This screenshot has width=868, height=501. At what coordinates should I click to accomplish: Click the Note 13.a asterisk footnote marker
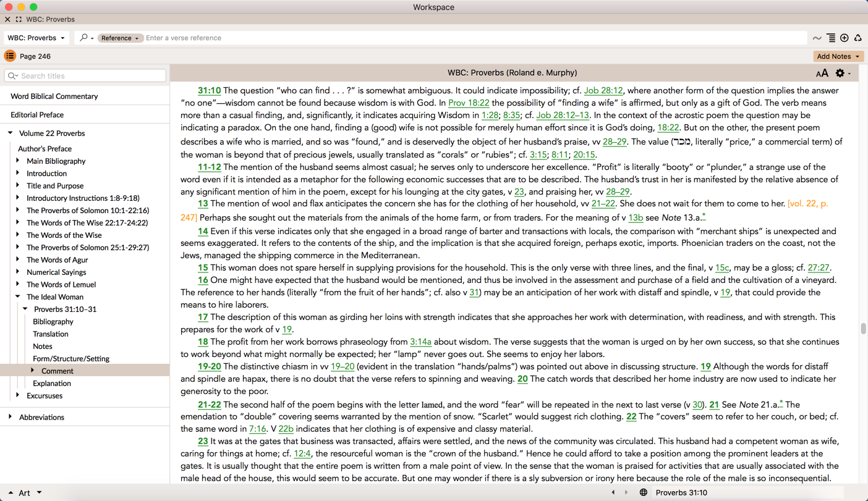click(x=704, y=216)
